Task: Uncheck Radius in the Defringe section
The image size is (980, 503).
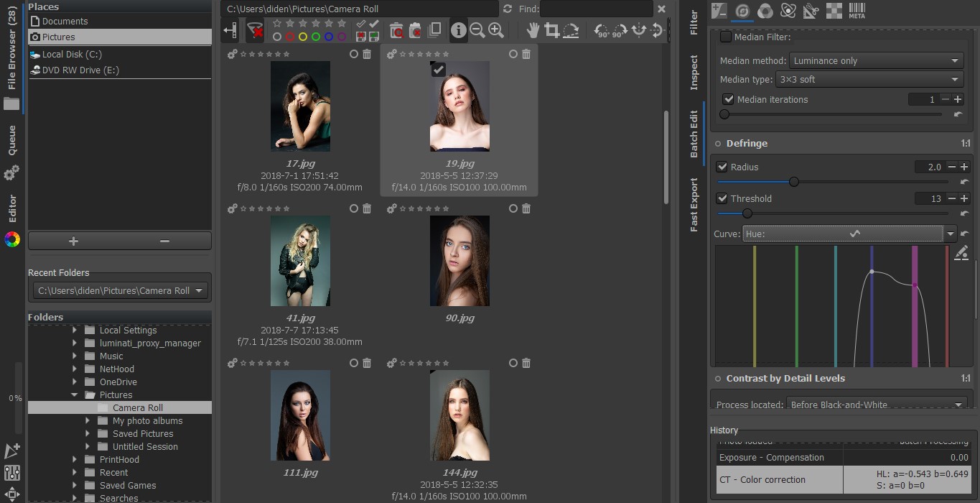Action: point(722,167)
